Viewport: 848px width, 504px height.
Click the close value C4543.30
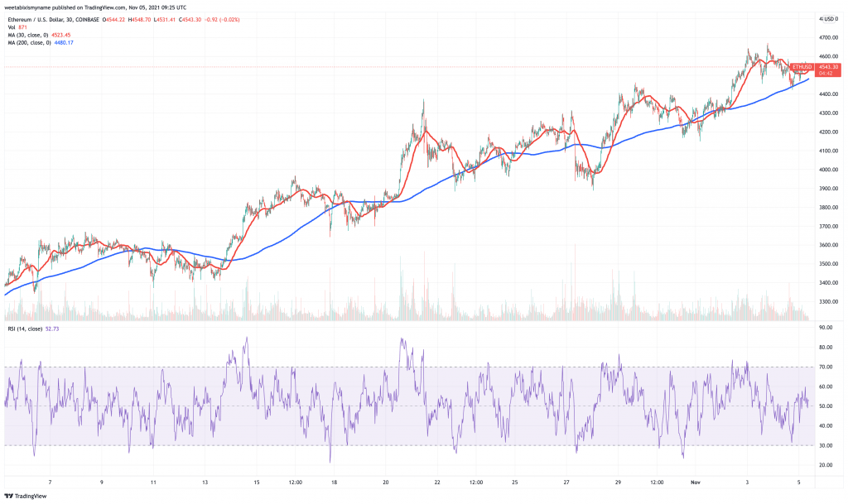point(190,19)
